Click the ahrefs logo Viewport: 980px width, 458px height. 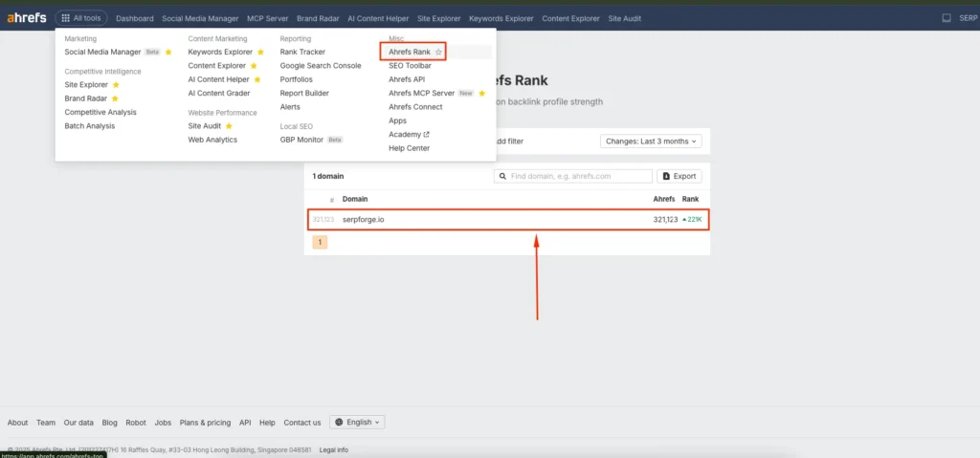click(x=26, y=18)
